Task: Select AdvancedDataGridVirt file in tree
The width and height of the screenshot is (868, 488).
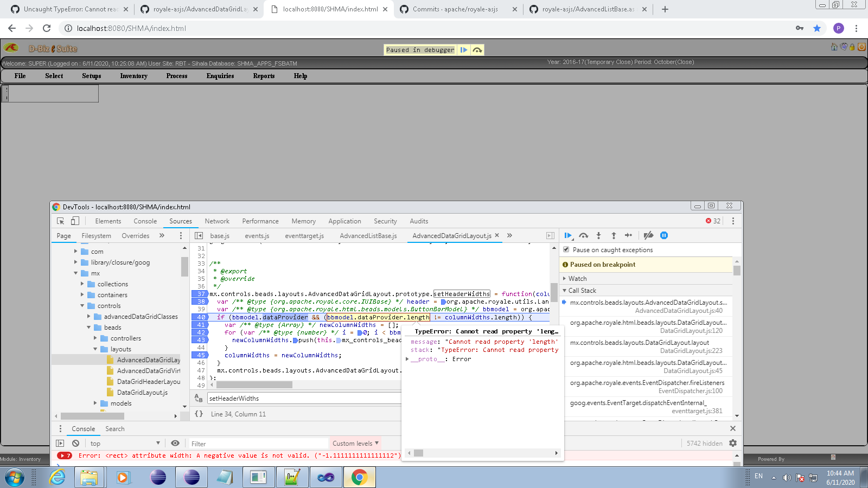Action: click(x=148, y=371)
